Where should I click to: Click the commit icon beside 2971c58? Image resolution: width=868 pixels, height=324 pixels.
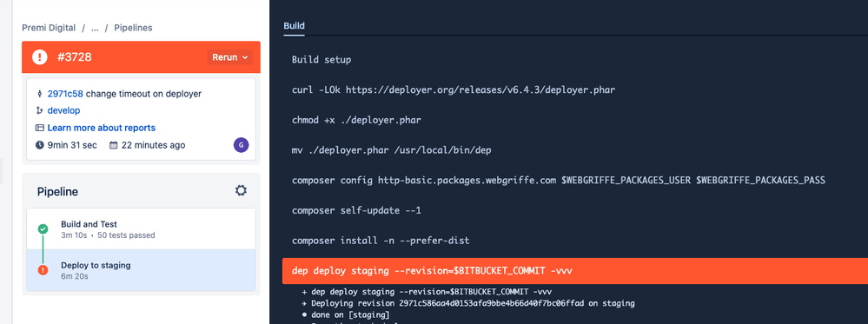click(x=39, y=94)
